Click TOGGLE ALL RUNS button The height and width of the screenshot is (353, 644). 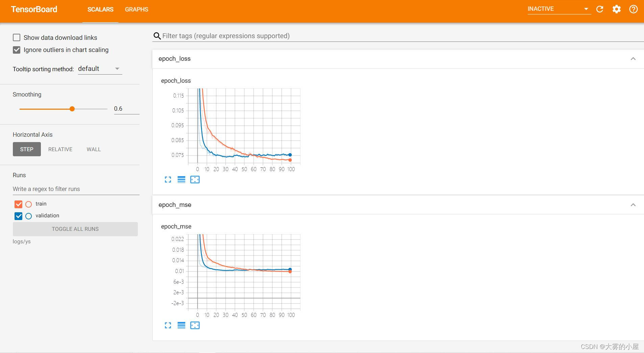pos(75,229)
